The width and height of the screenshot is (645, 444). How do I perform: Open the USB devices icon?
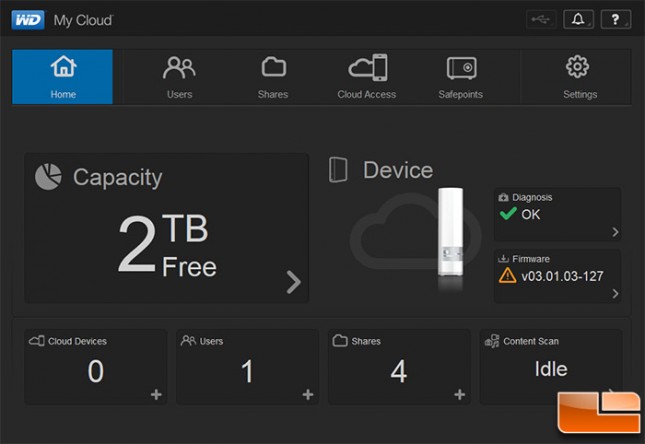541,19
